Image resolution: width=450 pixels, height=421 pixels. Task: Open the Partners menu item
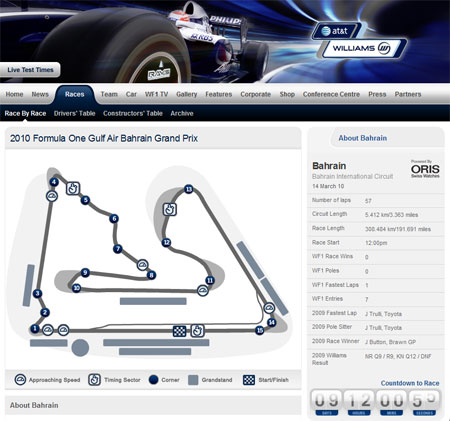tap(408, 94)
